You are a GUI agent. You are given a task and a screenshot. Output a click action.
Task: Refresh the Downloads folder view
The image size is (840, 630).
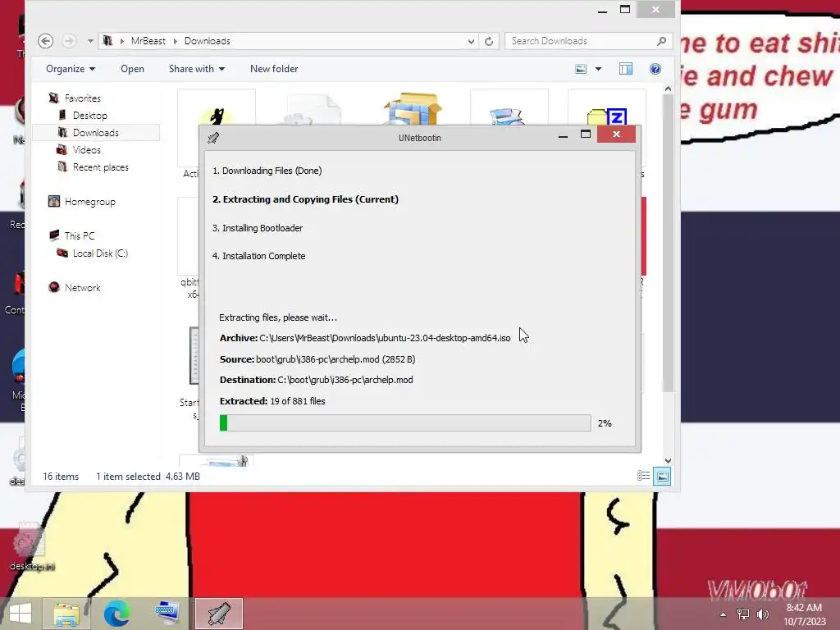point(489,41)
